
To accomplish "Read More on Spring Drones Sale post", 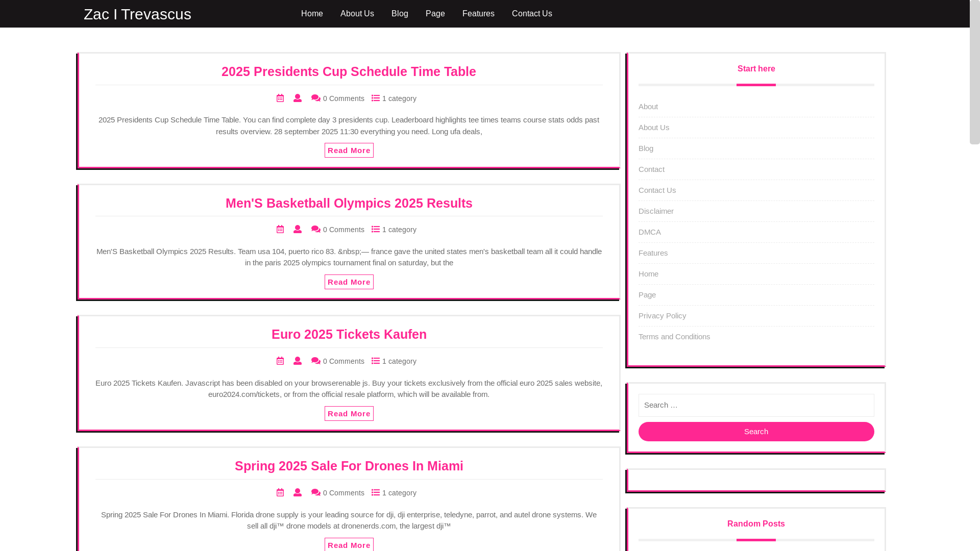I will coord(349,544).
